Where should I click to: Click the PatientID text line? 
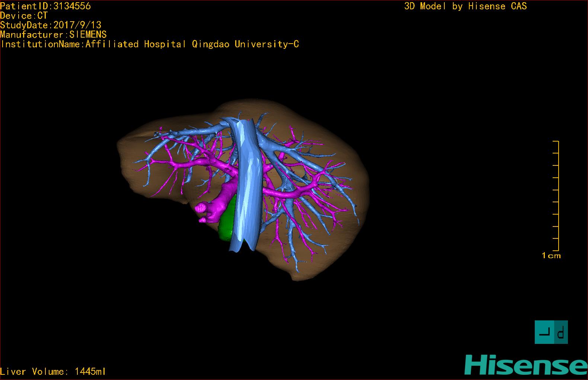point(45,6)
